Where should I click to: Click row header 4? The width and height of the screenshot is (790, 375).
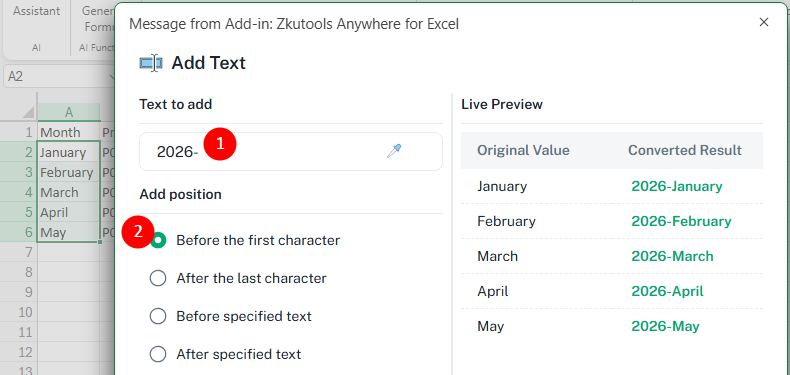[x=19, y=193]
